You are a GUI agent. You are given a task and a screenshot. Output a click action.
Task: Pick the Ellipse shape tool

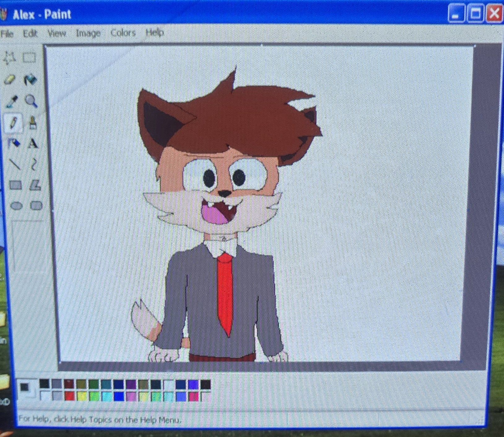(x=16, y=206)
